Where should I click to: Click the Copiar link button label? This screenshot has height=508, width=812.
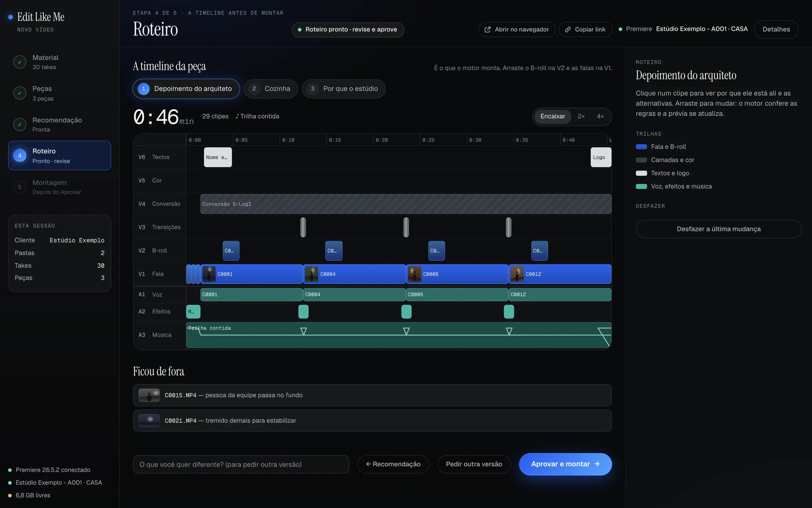[x=590, y=29]
